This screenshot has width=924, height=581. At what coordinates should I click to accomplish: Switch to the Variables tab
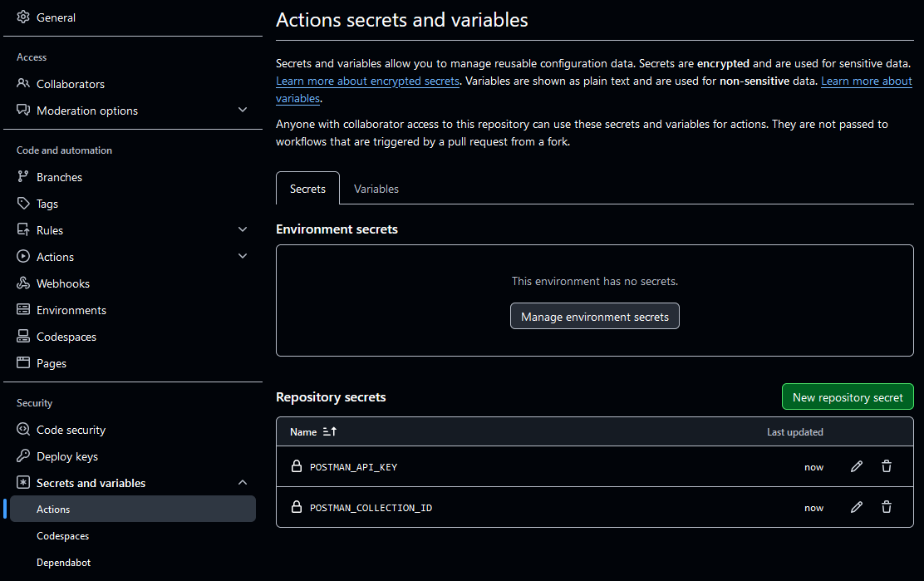point(376,189)
